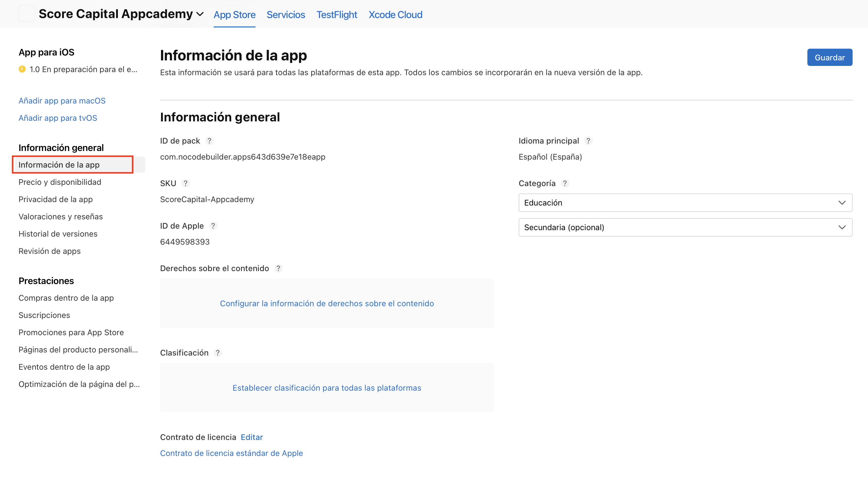Image resolution: width=868 pixels, height=480 pixels.
Task: Open the Xcode Cloud tab
Action: 395,14
